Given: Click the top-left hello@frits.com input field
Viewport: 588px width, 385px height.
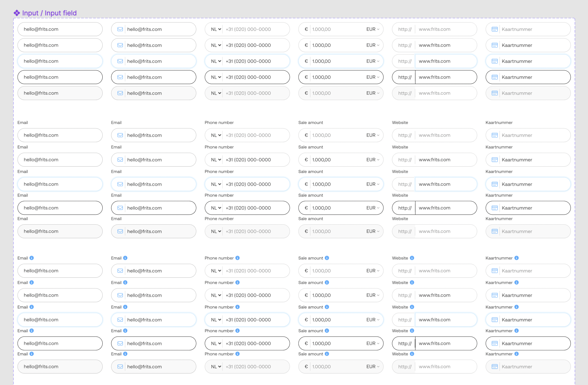Looking at the screenshot, I should [x=60, y=29].
